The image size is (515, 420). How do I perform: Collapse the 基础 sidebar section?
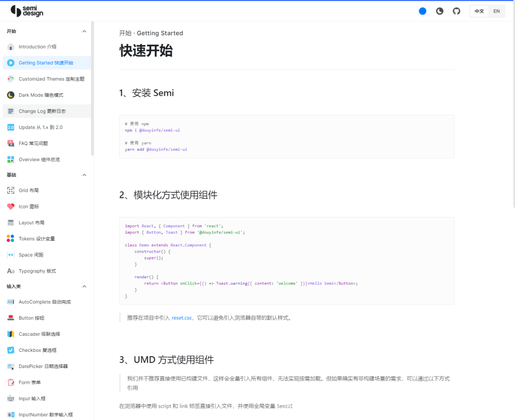pyautogui.click(x=84, y=174)
